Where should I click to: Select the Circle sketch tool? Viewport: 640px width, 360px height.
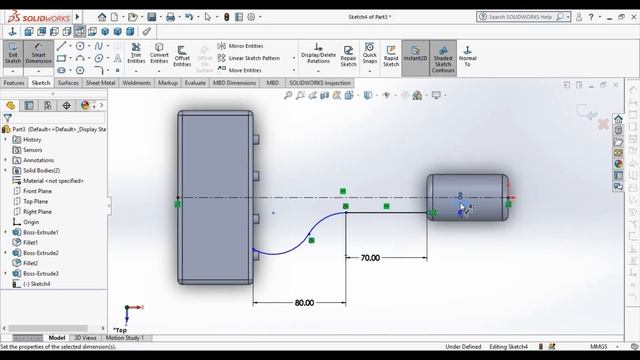[x=80, y=46]
